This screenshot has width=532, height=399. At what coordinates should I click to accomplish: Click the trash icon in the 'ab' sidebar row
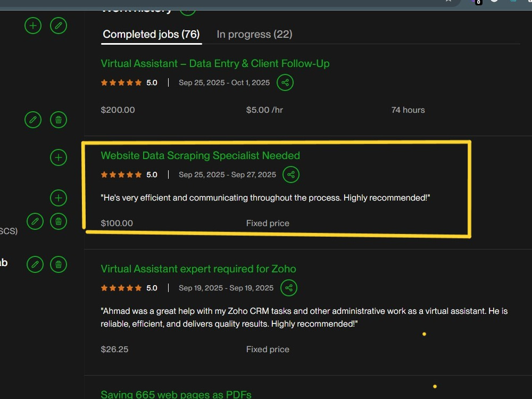tap(59, 264)
